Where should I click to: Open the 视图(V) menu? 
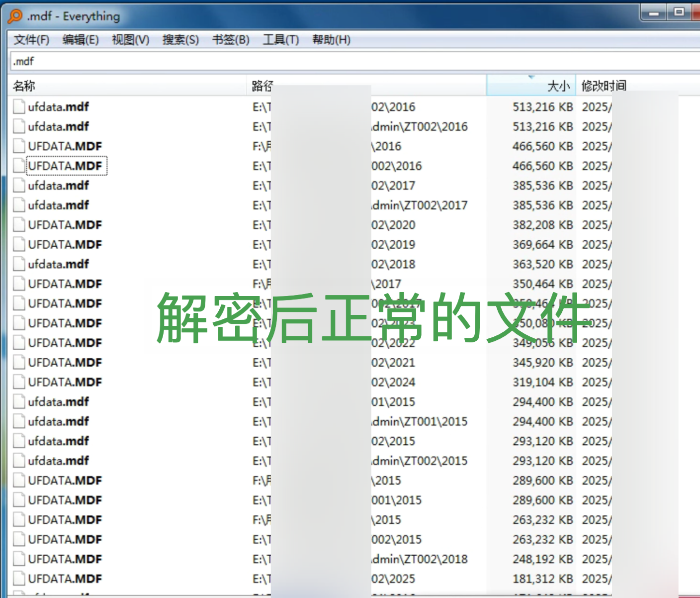(130, 40)
